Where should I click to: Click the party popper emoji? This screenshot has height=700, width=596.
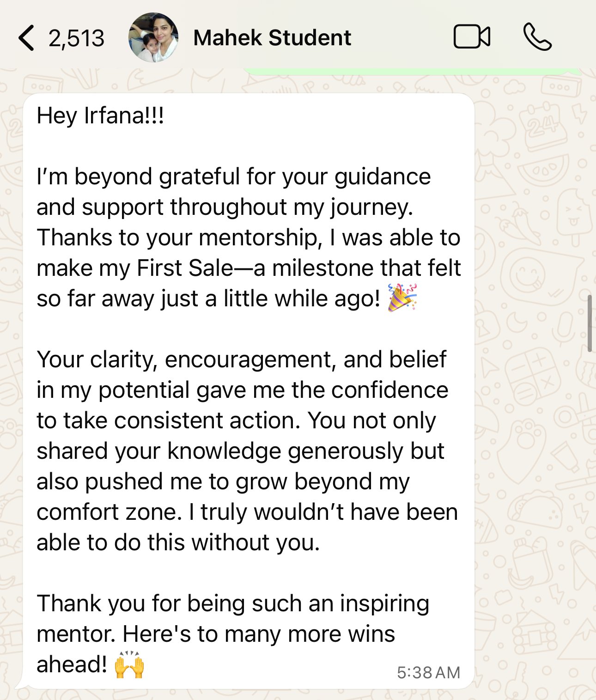[402, 298]
